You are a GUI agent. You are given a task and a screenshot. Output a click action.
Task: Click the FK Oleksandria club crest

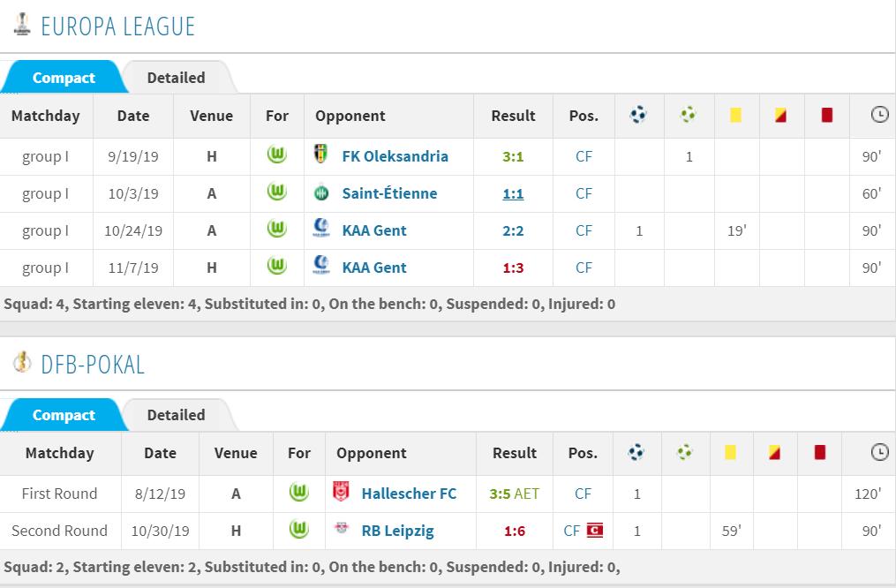point(321,156)
